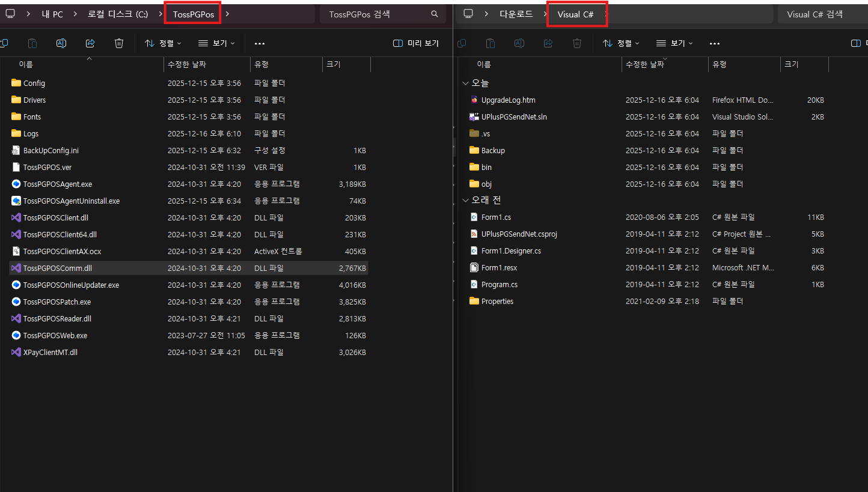
Task: Select the TossPGPOS.ver file name
Action: pos(47,167)
